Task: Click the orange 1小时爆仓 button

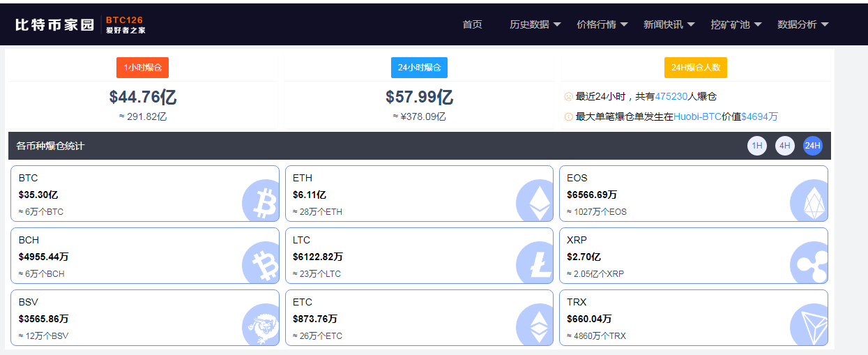Action: tap(142, 68)
